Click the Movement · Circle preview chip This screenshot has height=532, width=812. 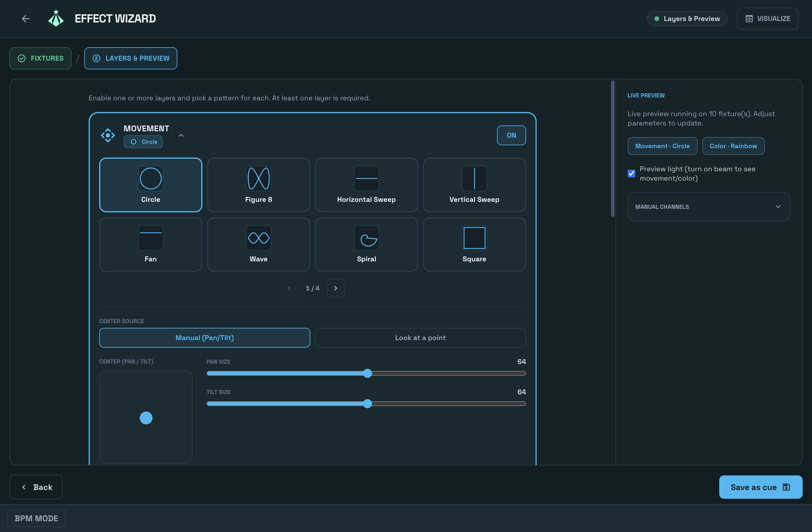pyautogui.click(x=662, y=146)
